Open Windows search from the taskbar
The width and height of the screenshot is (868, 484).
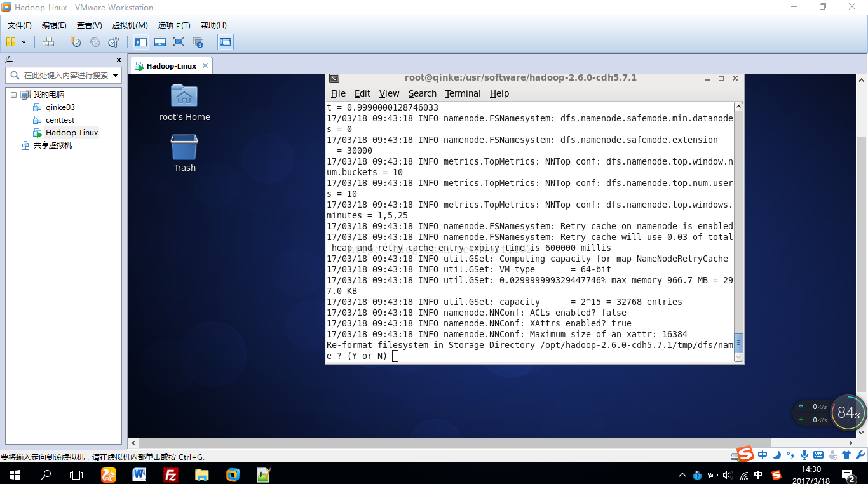pyautogui.click(x=46, y=474)
